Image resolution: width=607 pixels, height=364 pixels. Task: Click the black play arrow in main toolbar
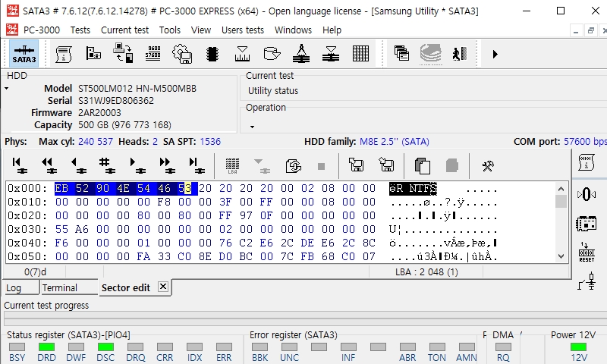tap(495, 54)
